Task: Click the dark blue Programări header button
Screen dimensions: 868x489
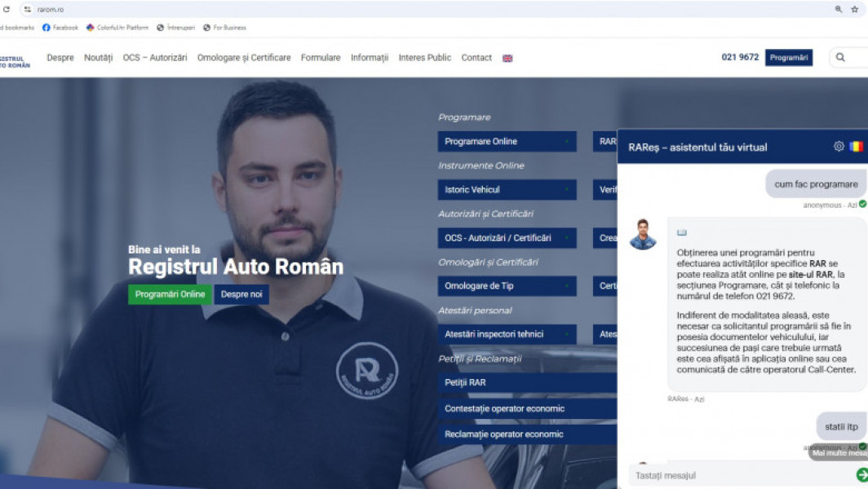Action: [789, 58]
